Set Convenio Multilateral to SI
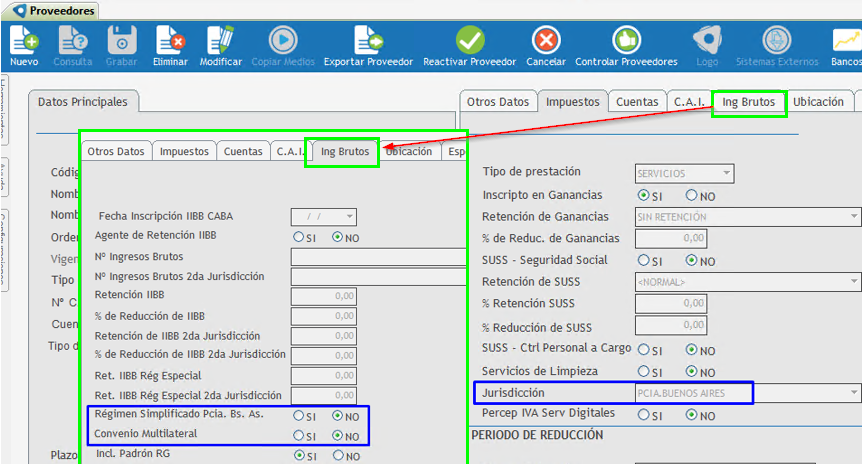The height and width of the screenshot is (464, 862). [299, 435]
